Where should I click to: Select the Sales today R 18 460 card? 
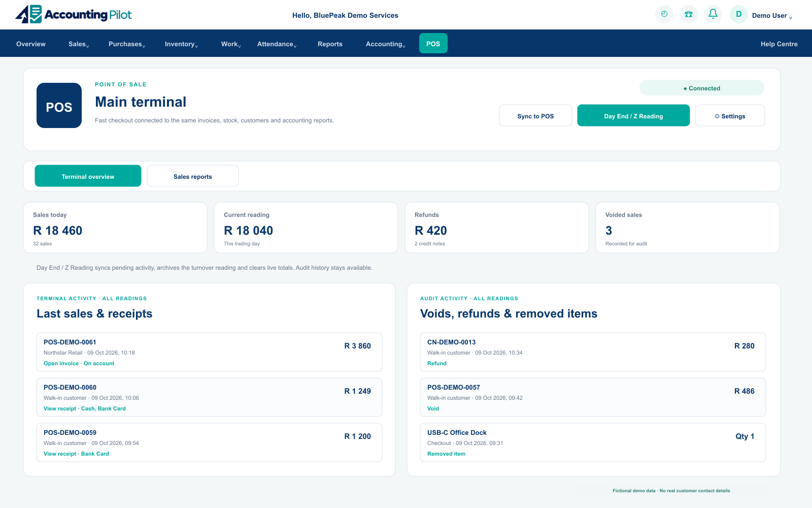115,228
